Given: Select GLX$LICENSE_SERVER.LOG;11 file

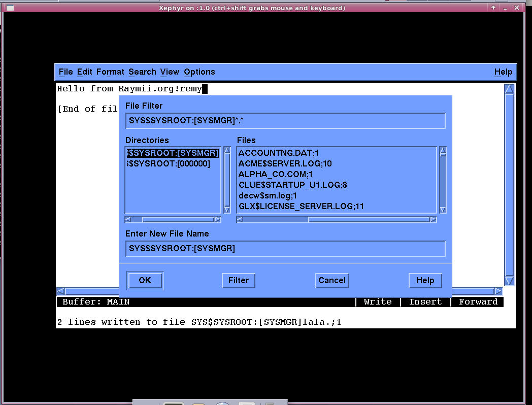Looking at the screenshot, I should click(301, 206).
